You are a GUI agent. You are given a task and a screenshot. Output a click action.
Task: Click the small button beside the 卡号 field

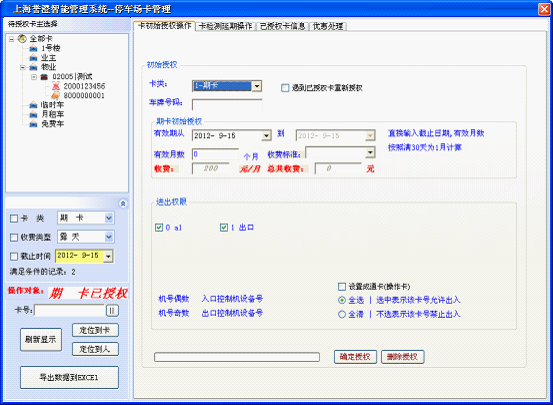click(x=112, y=310)
